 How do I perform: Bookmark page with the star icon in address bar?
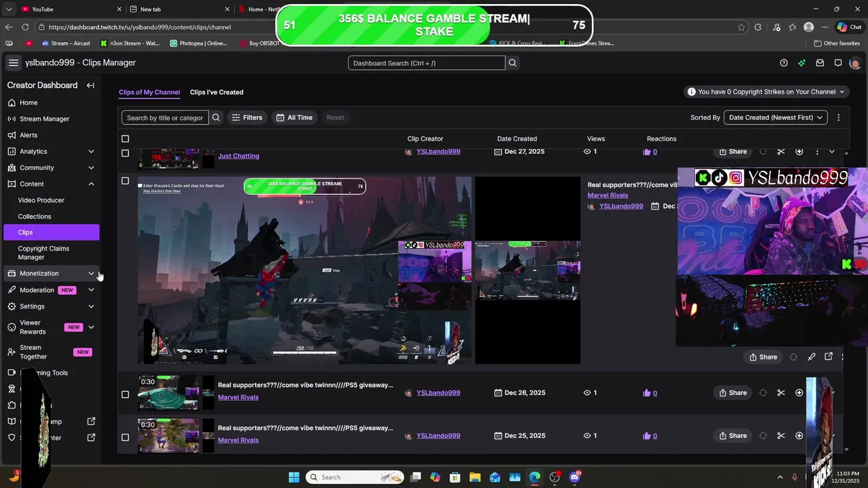pos(741,27)
